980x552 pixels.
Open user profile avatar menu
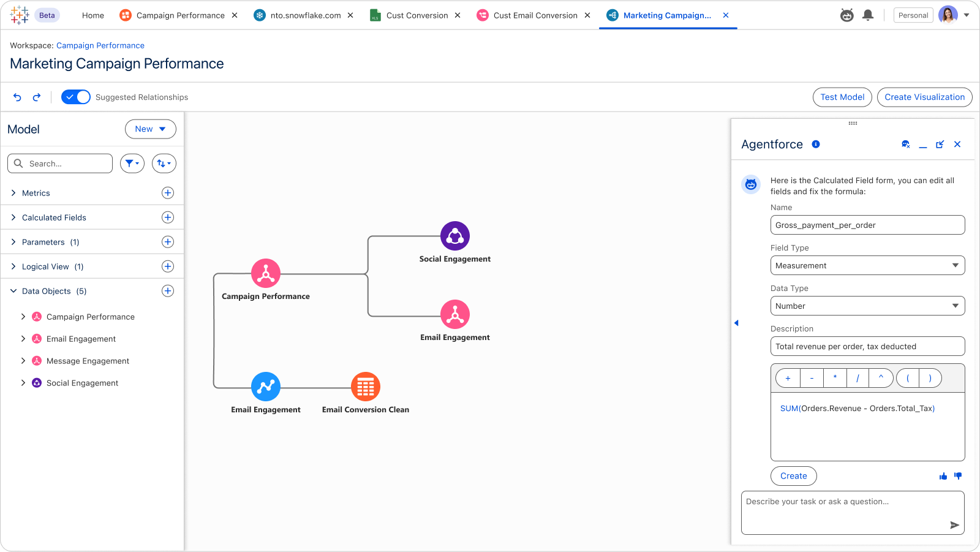tap(948, 15)
